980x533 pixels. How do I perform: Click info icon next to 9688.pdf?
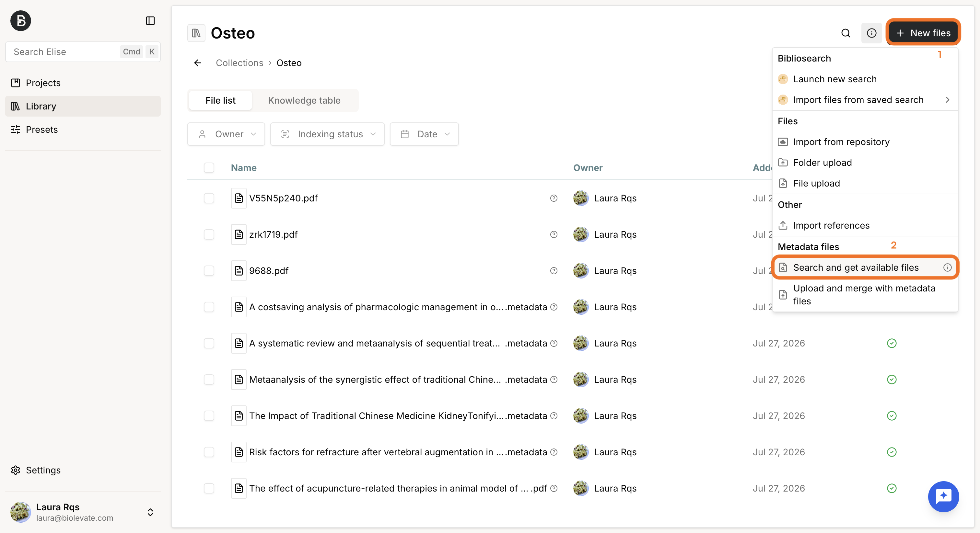click(554, 271)
